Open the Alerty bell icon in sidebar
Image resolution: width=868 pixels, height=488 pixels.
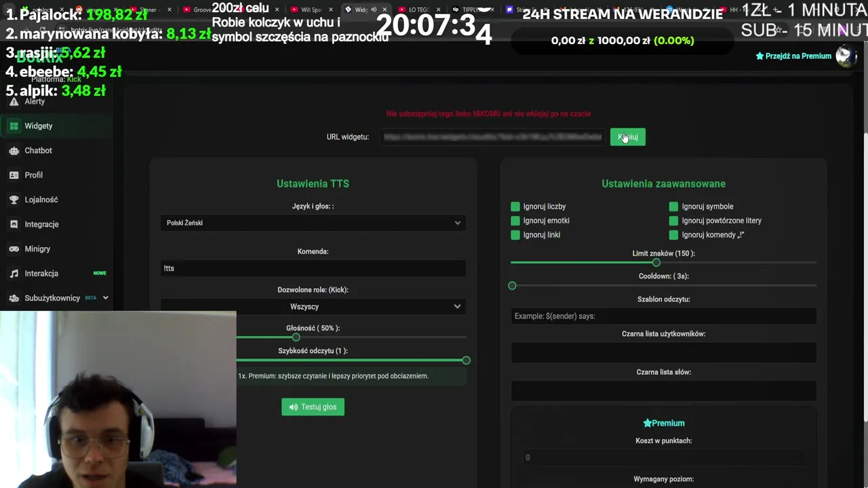(x=14, y=102)
